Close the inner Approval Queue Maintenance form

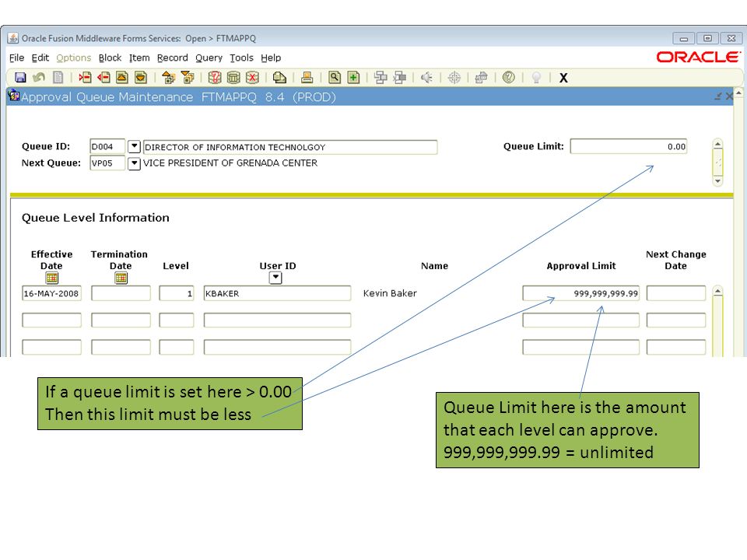(x=729, y=96)
